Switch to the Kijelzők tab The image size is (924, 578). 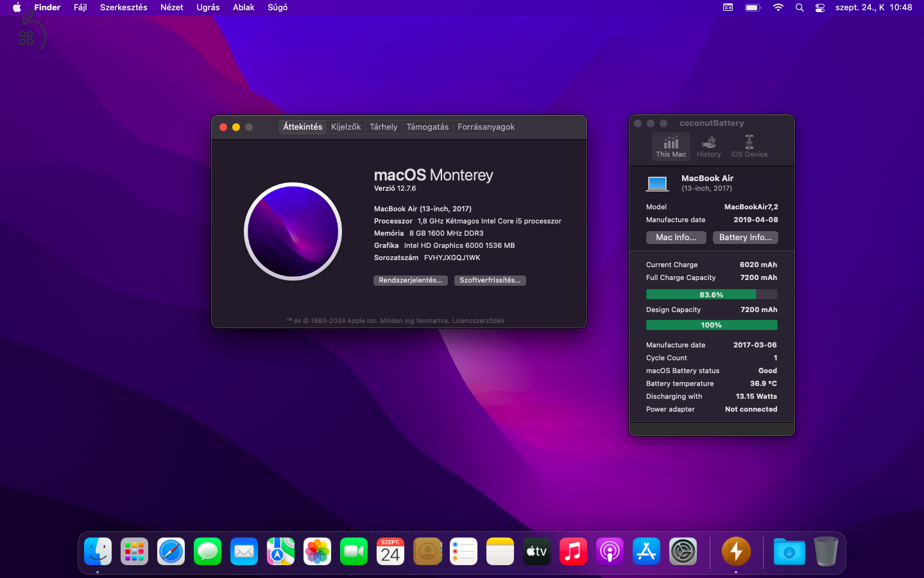point(346,127)
